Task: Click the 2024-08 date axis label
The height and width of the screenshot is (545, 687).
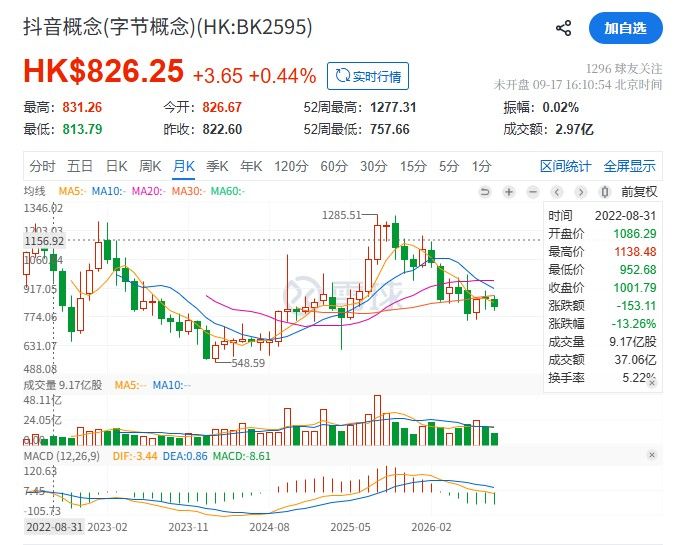Action: click(269, 527)
